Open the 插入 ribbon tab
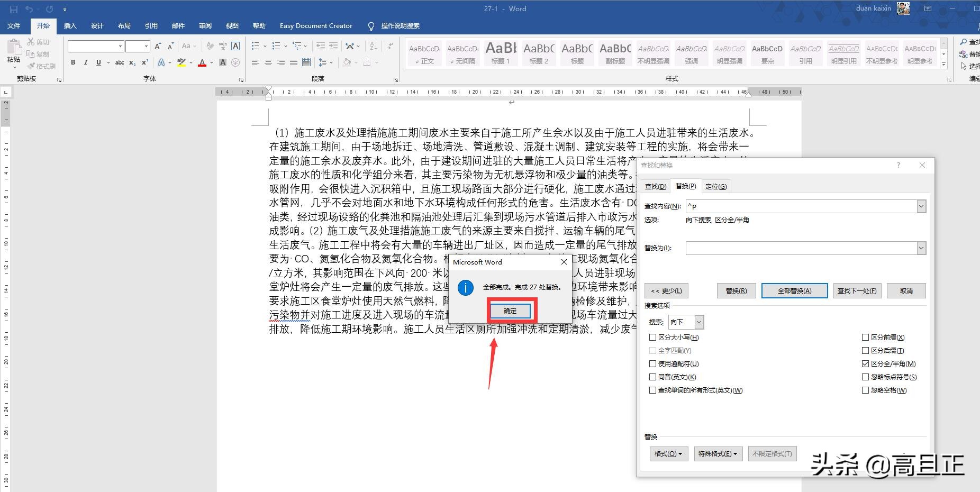The width and height of the screenshot is (980, 492). click(70, 25)
